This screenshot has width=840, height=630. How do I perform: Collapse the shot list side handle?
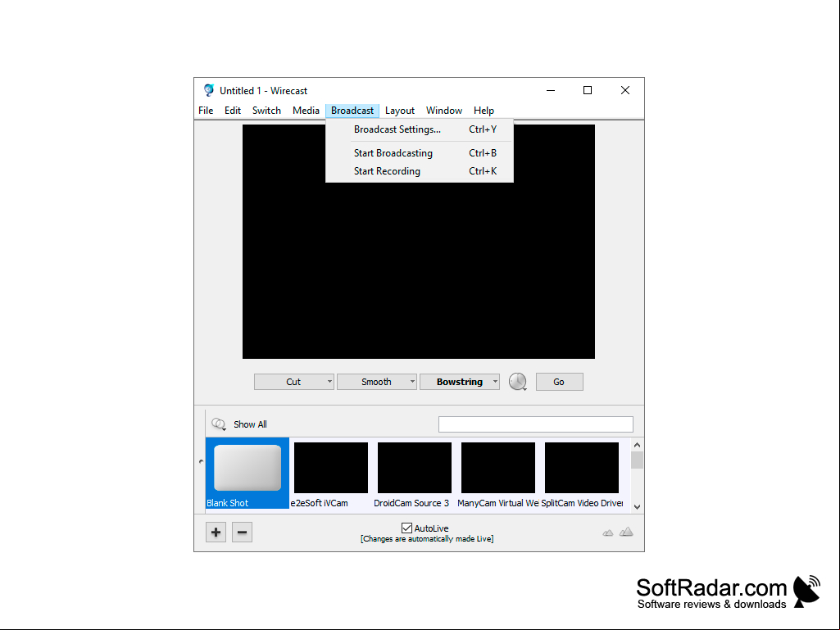pyautogui.click(x=201, y=461)
